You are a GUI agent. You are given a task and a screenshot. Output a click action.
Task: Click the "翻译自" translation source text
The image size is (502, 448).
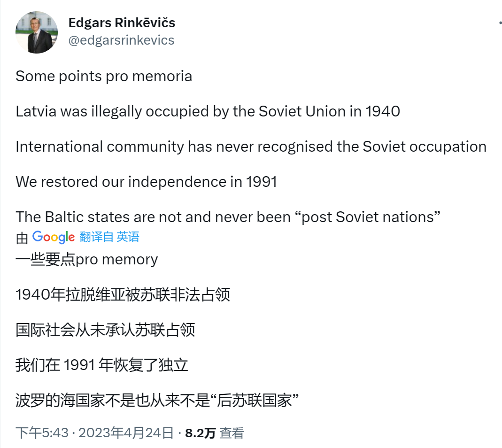pyautogui.click(x=96, y=237)
